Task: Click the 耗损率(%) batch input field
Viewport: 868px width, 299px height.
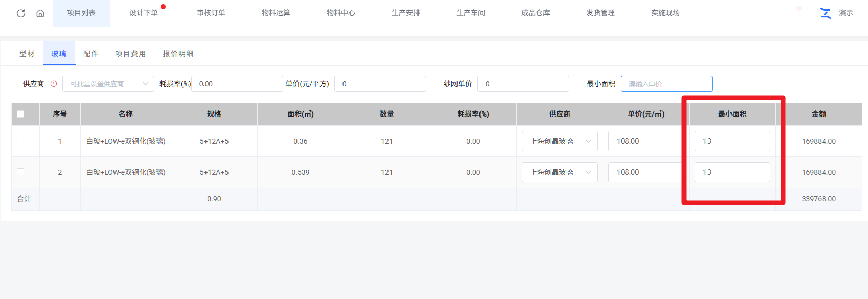Action: tap(237, 84)
